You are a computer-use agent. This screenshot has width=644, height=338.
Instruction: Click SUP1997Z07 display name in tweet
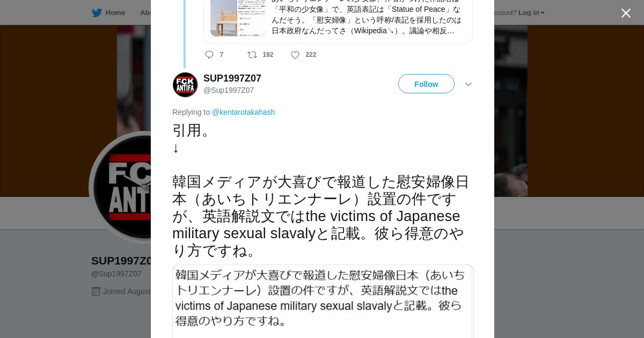[x=232, y=78]
